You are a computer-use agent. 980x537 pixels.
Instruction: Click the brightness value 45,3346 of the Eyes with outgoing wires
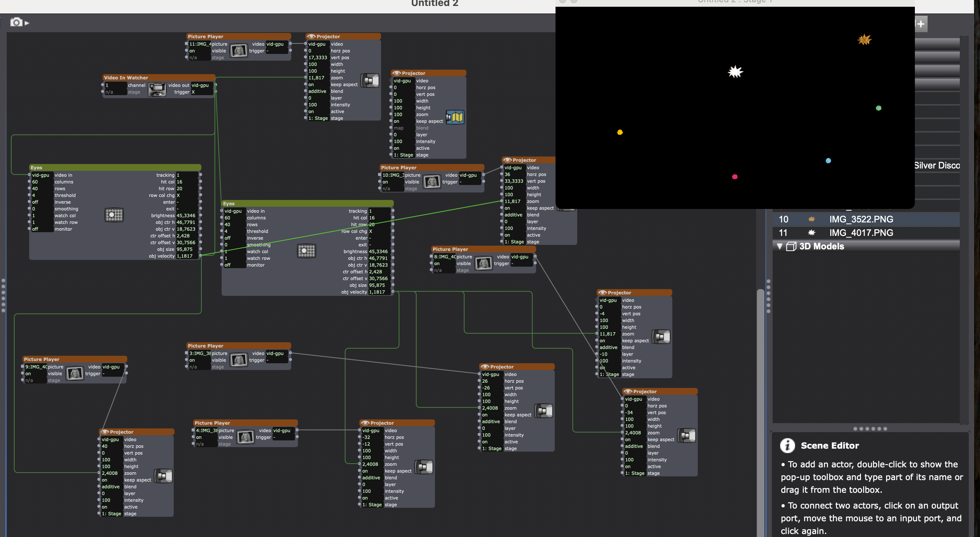[379, 252]
